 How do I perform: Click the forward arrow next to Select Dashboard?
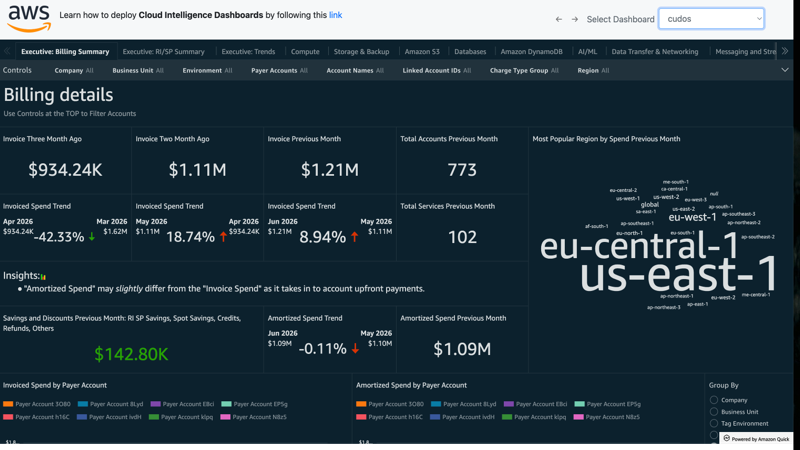[x=574, y=19]
